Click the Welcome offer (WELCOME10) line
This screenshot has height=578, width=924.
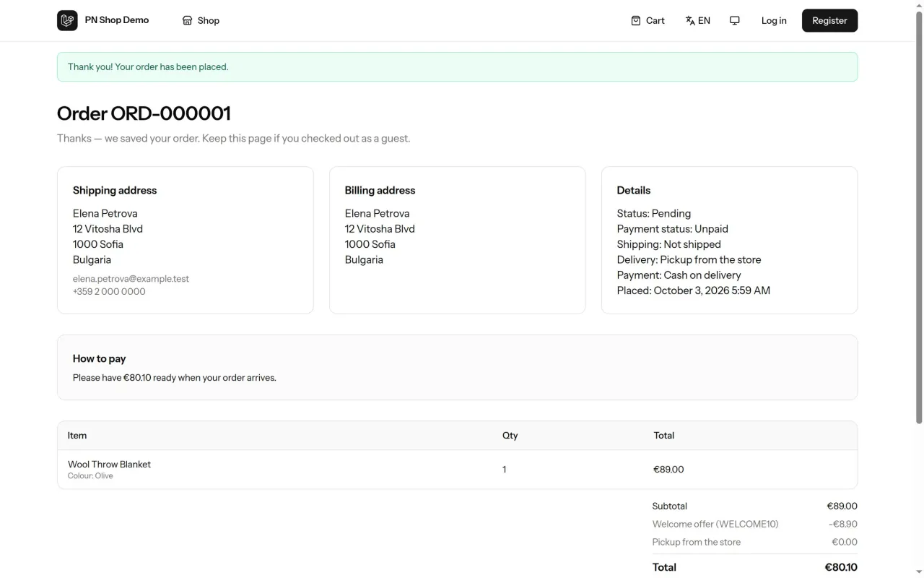[715, 525]
